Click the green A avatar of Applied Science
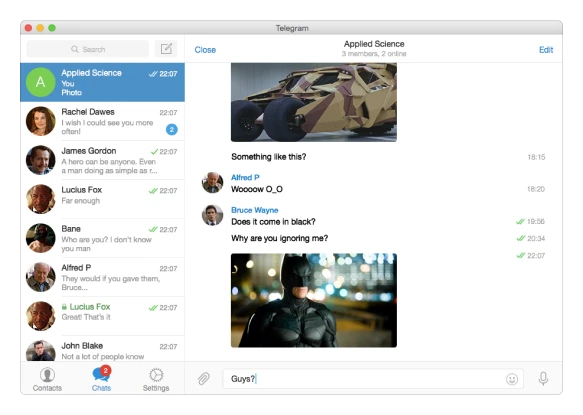The width and height of the screenshot is (583, 415). [41, 82]
